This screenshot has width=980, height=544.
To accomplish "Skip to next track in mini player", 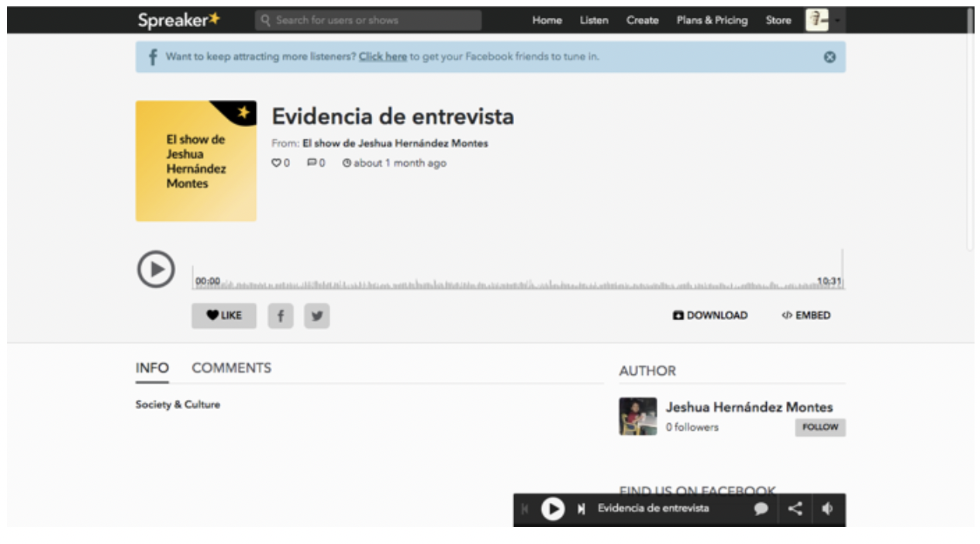I will tap(581, 509).
